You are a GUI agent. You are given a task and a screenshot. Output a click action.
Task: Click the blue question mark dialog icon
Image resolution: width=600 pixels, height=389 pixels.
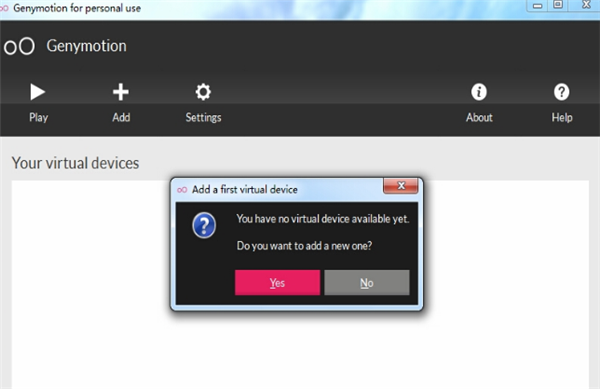(x=204, y=225)
